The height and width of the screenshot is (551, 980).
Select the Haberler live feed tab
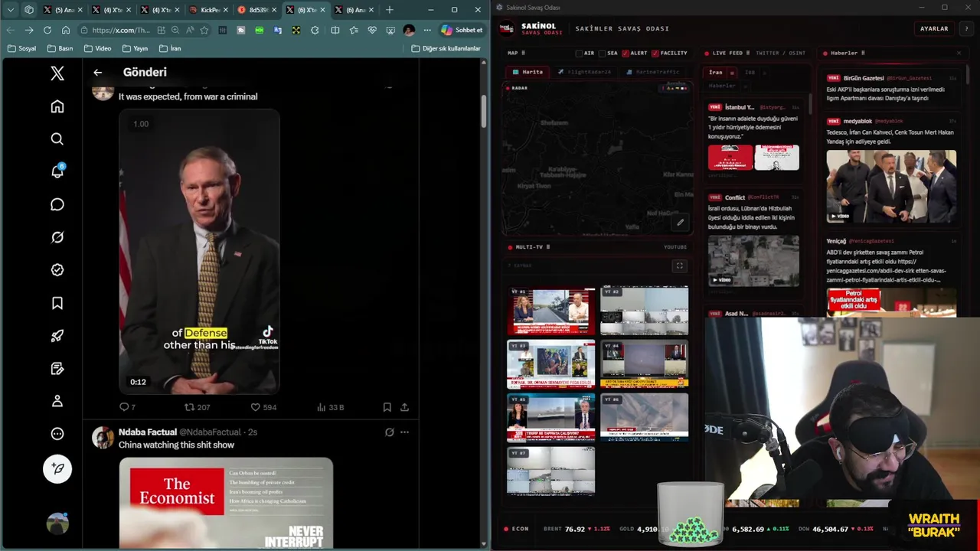tap(722, 86)
